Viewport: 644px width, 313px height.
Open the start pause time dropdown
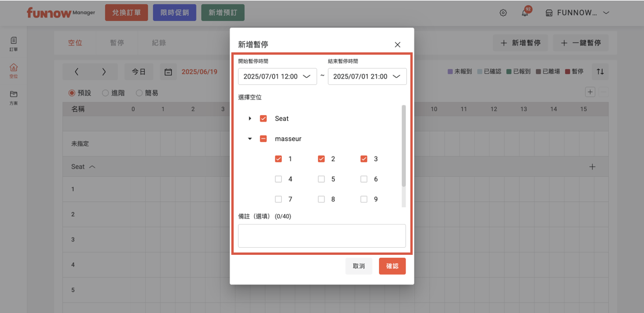277,77
